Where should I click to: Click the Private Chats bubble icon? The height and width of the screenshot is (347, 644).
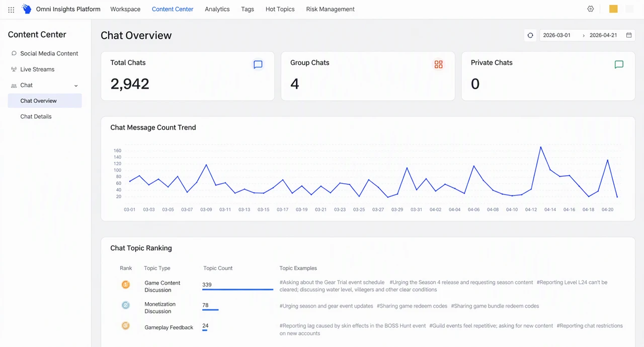(619, 64)
